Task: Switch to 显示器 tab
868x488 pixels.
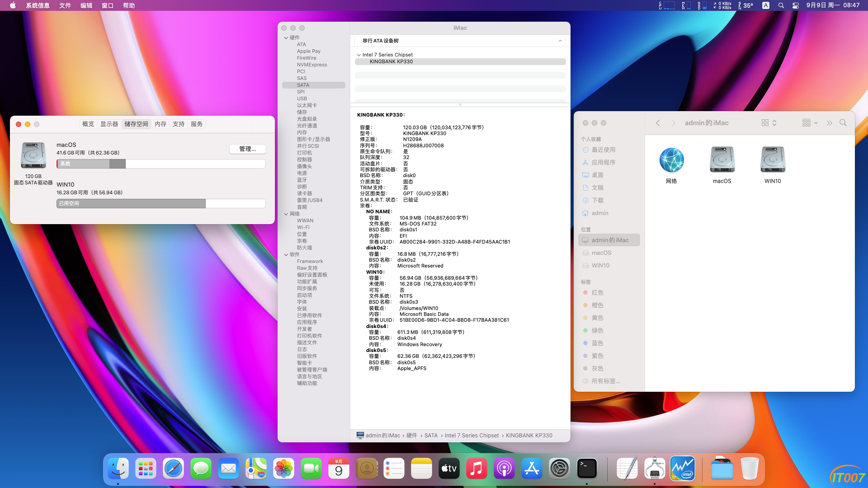Action: coord(109,124)
